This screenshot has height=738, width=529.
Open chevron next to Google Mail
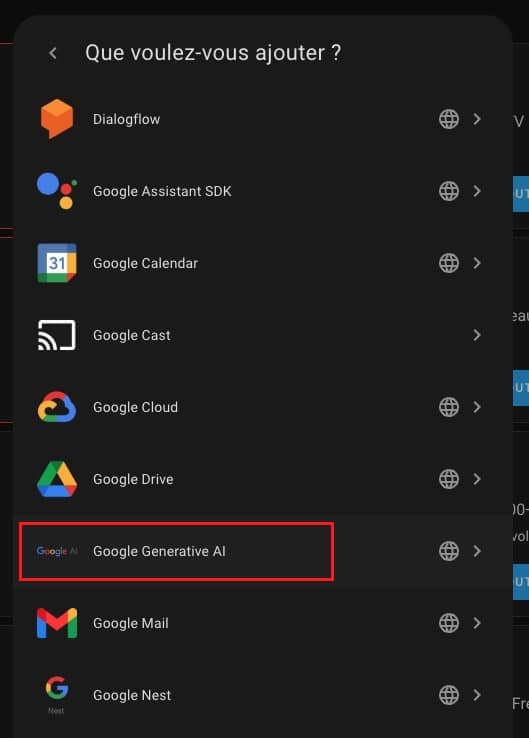coord(477,623)
